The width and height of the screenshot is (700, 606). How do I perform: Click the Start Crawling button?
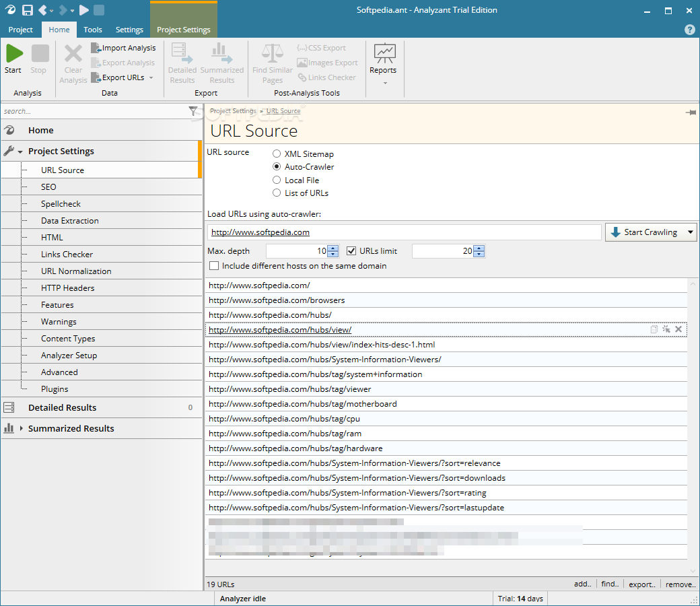click(x=645, y=232)
